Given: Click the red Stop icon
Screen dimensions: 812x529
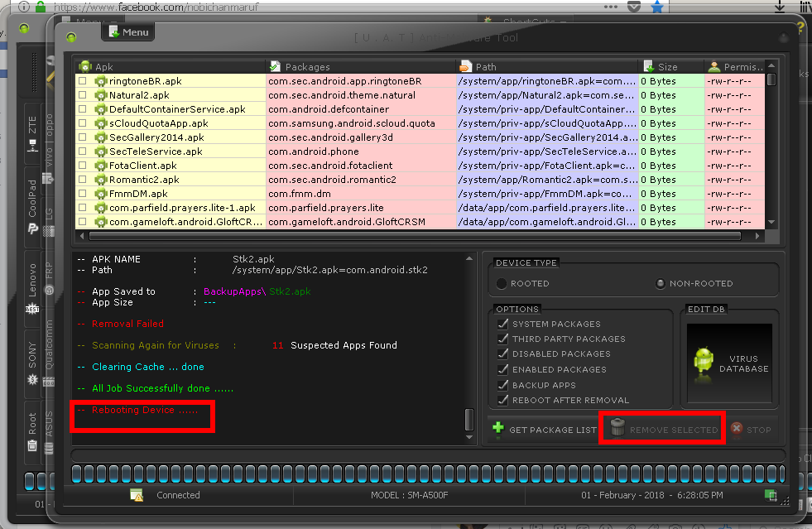Looking at the screenshot, I should tap(737, 429).
